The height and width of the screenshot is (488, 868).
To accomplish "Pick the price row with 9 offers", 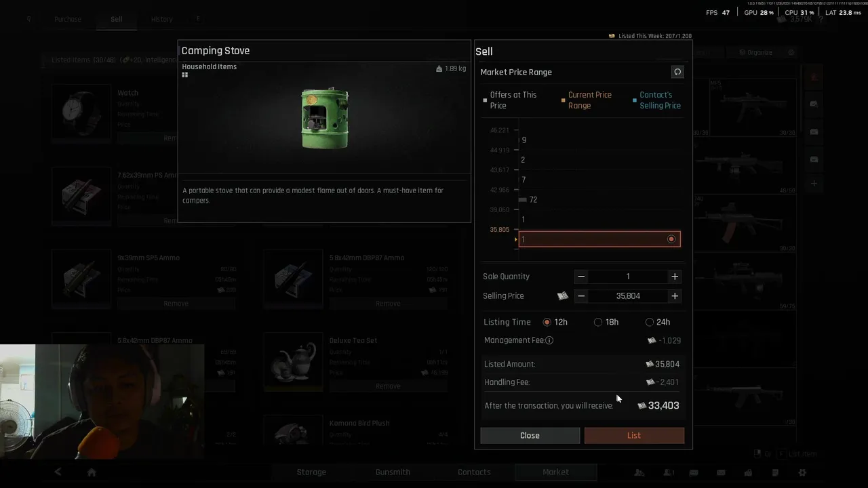I will point(599,140).
